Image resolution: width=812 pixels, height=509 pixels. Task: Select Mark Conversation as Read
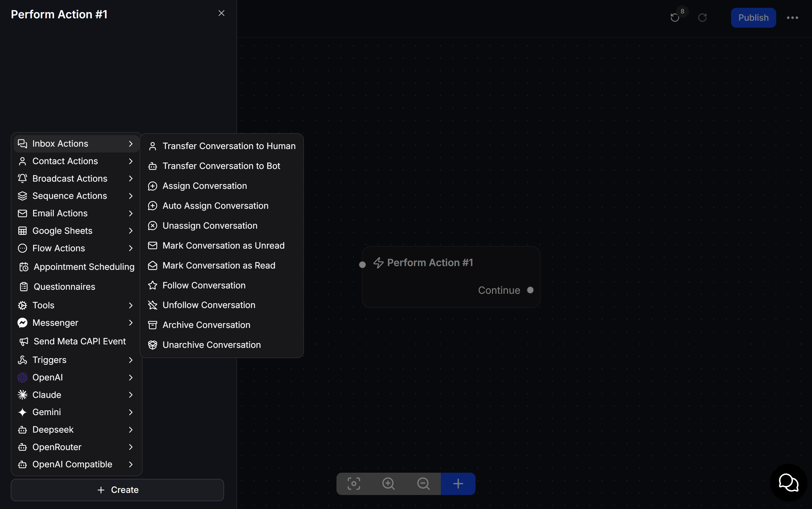click(x=222, y=265)
